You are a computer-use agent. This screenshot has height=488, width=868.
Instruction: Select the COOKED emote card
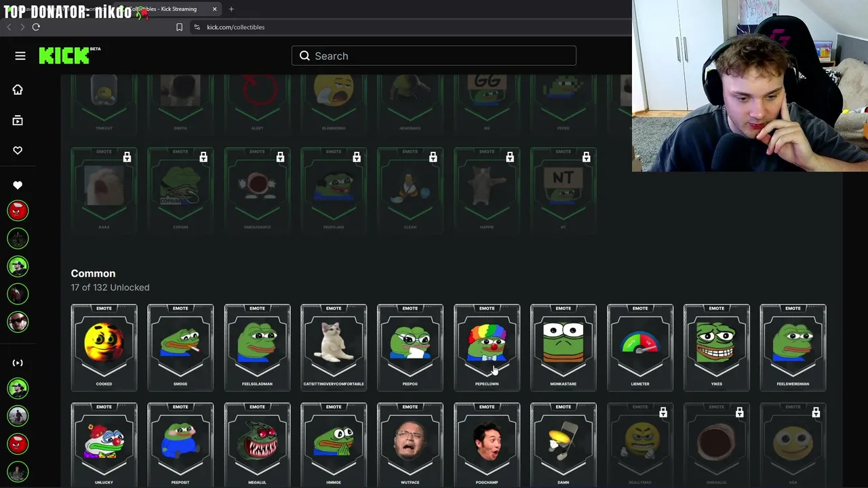click(x=104, y=348)
